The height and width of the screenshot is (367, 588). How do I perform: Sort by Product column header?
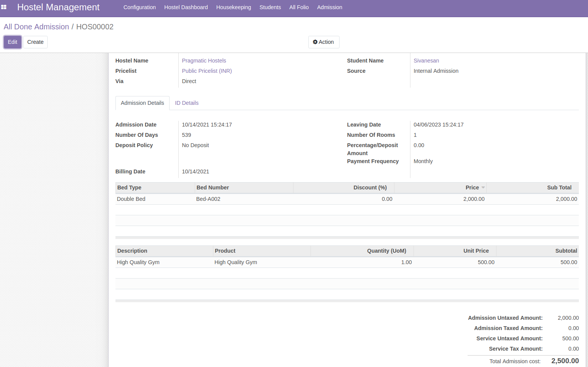click(262, 251)
